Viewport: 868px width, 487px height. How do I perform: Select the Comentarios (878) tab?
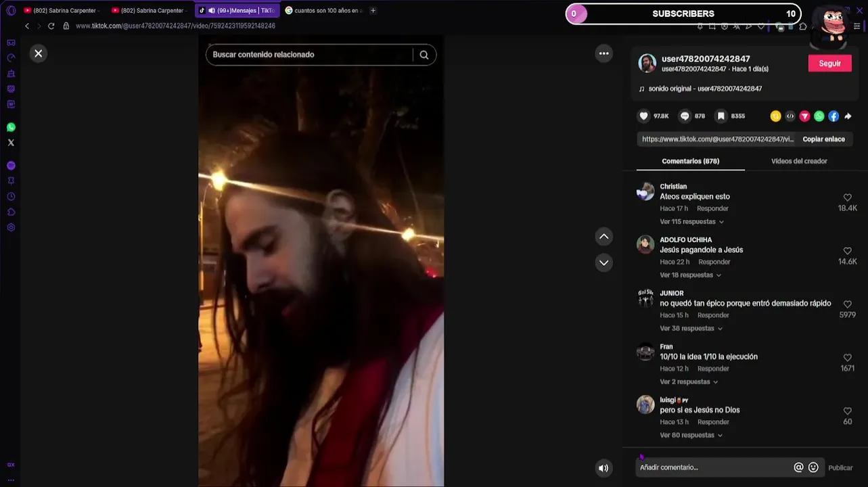pos(690,161)
